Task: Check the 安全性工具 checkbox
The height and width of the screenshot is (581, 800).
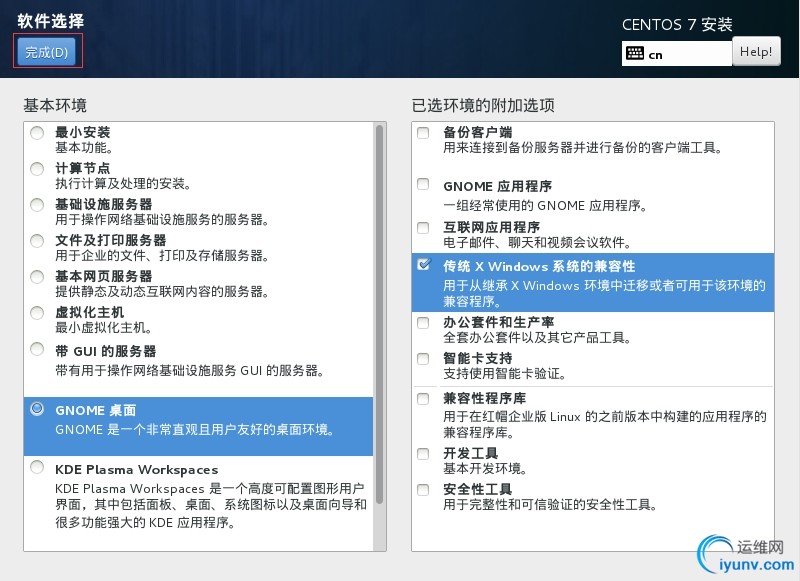Action: pyautogui.click(x=423, y=490)
